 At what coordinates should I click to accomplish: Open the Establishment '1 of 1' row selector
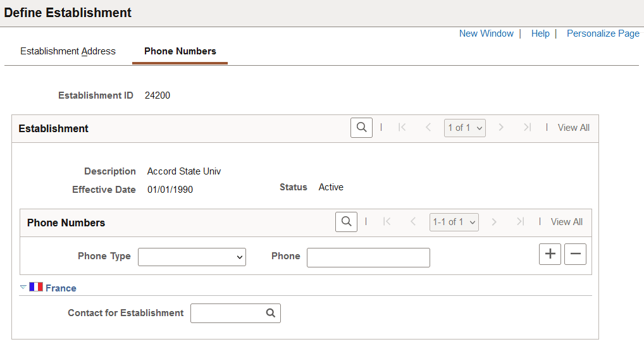click(464, 128)
